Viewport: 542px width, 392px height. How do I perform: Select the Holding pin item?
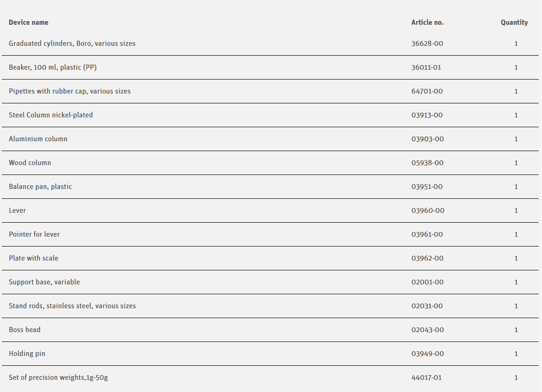27,354
